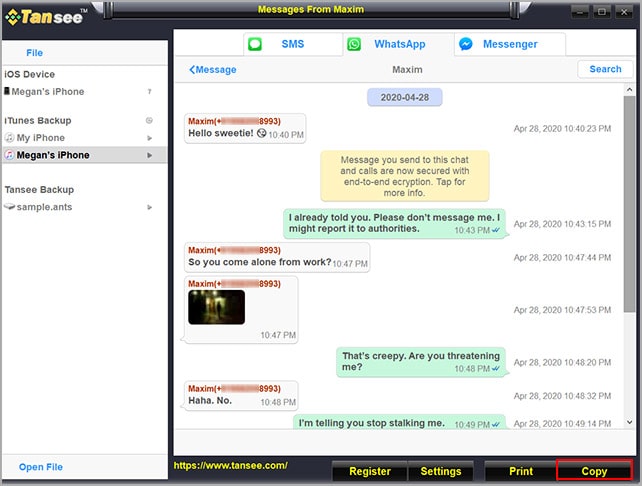Click the green SMS bubble icon
This screenshot has width=642, height=486.
point(255,44)
